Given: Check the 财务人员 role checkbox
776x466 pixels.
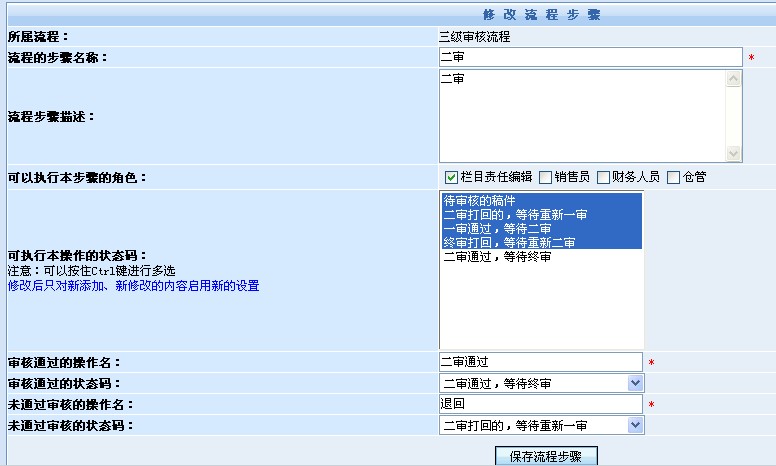Looking at the screenshot, I should 603,177.
